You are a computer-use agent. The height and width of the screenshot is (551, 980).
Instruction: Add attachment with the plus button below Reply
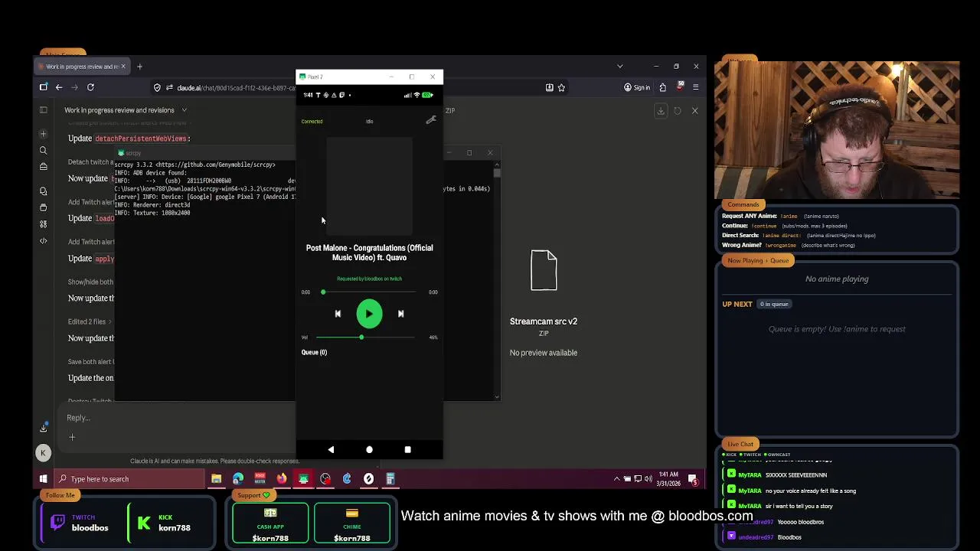72,437
